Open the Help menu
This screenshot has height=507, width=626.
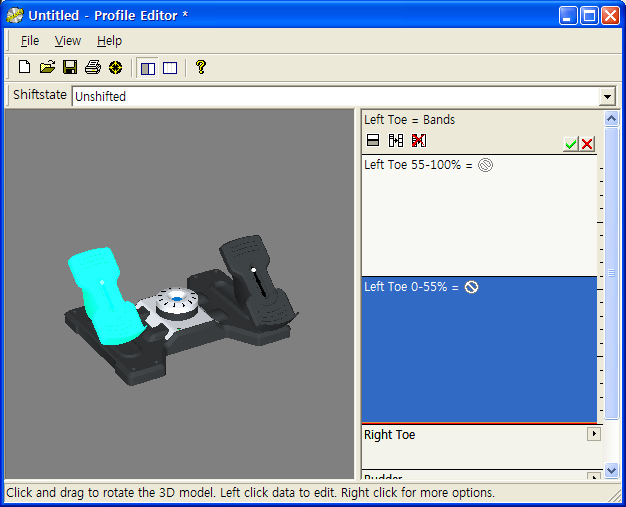(109, 41)
